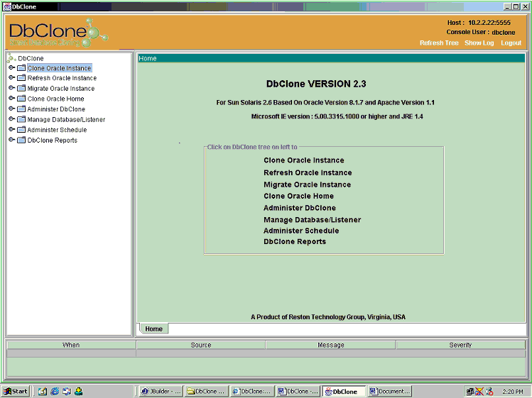Switch to the DbClone Word document taskbar button

(298, 391)
